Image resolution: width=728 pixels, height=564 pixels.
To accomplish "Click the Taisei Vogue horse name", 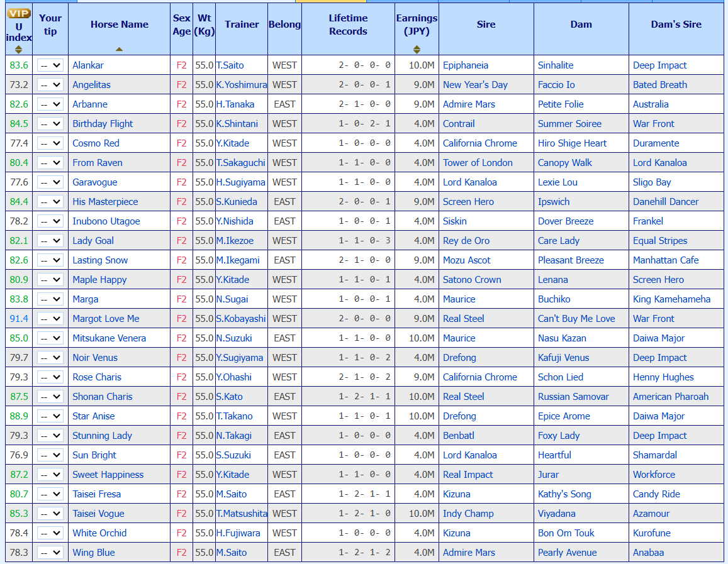I will pos(98,514).
